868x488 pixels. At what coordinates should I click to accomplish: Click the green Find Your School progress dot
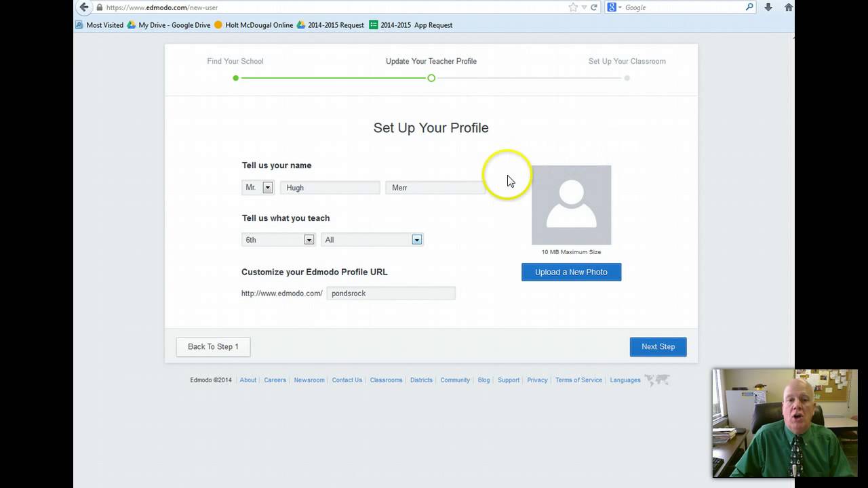pyautogui.click(x=235, y=78)
